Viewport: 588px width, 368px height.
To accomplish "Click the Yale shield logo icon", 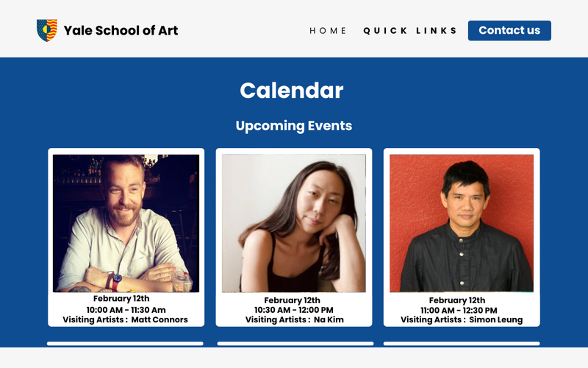I will tap(47, 30).
